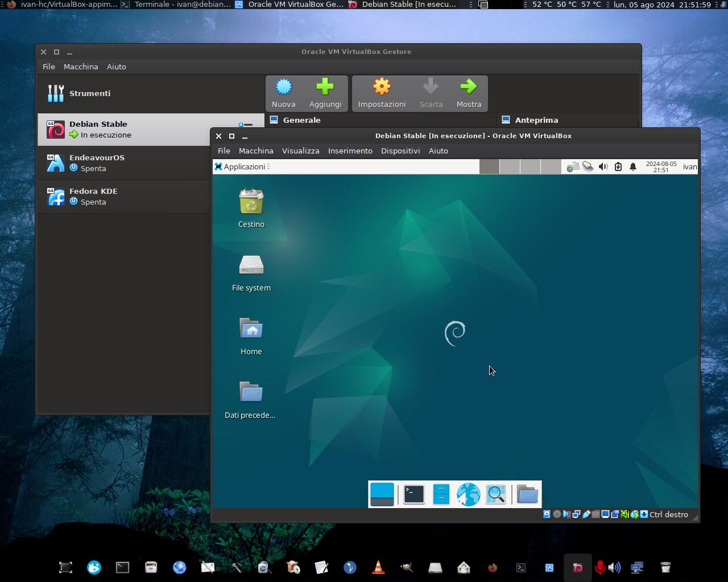Click the USB devices status bar icon
This screenshot has width=728, height=582.
click(x=586, y=514)
